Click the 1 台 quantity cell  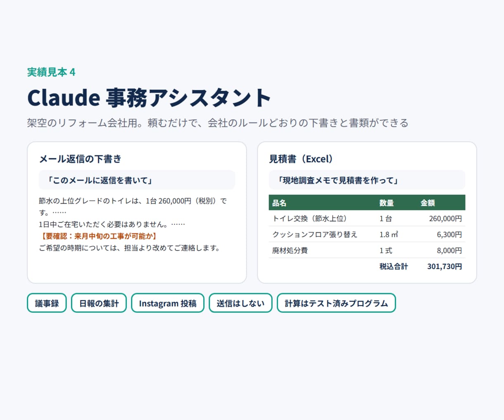tap(386, 218)
